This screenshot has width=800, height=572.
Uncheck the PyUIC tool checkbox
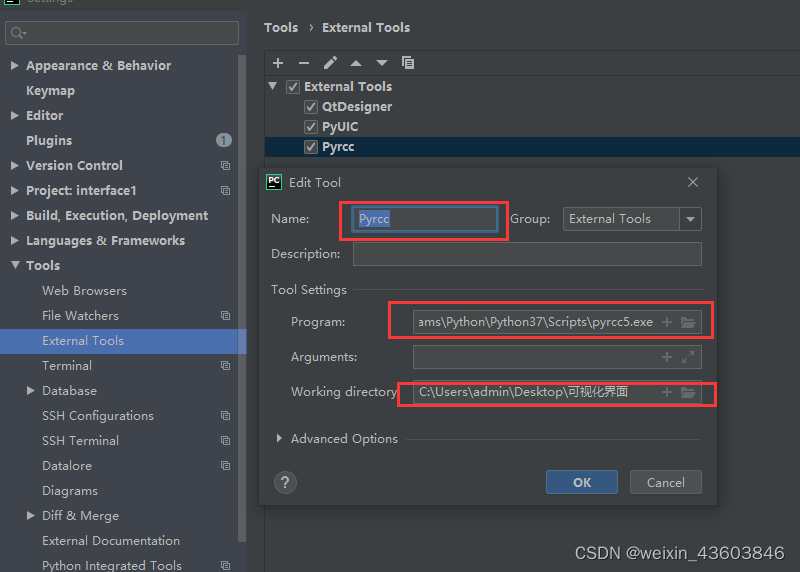(311, 127)
